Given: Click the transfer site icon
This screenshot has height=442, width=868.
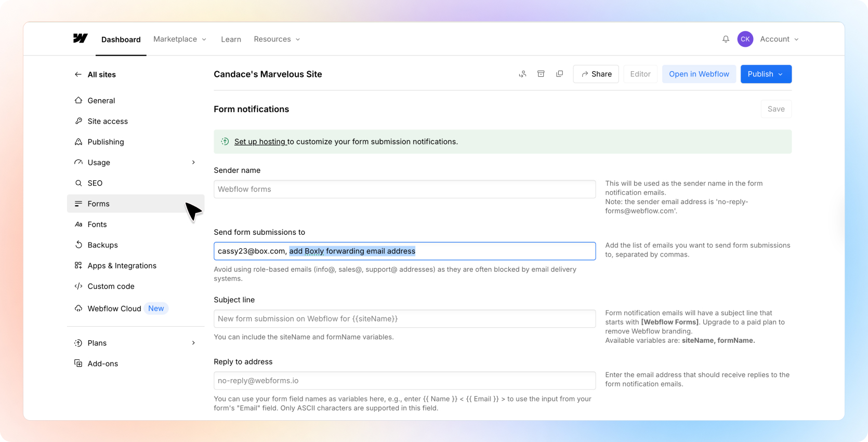Looking at the screenshot, I should 522,74.
